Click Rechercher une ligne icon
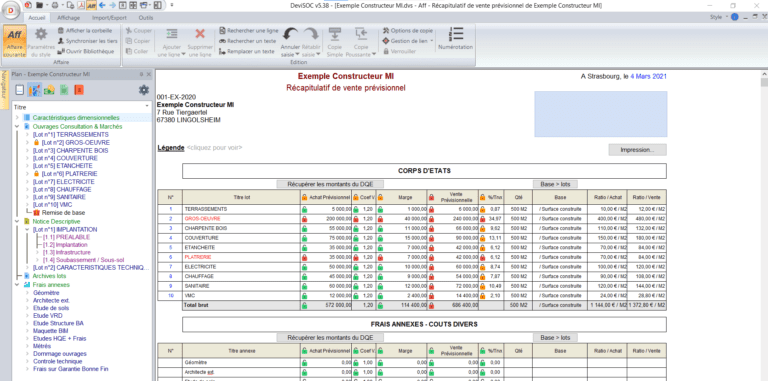The height and width of the screenshot is (381, 768). [x=222, y=30]
